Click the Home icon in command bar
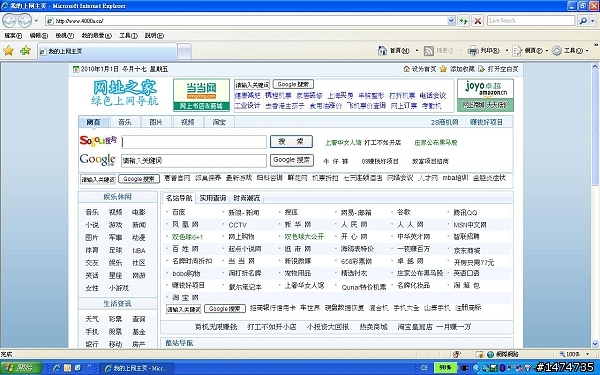 [x=382, y=51]
